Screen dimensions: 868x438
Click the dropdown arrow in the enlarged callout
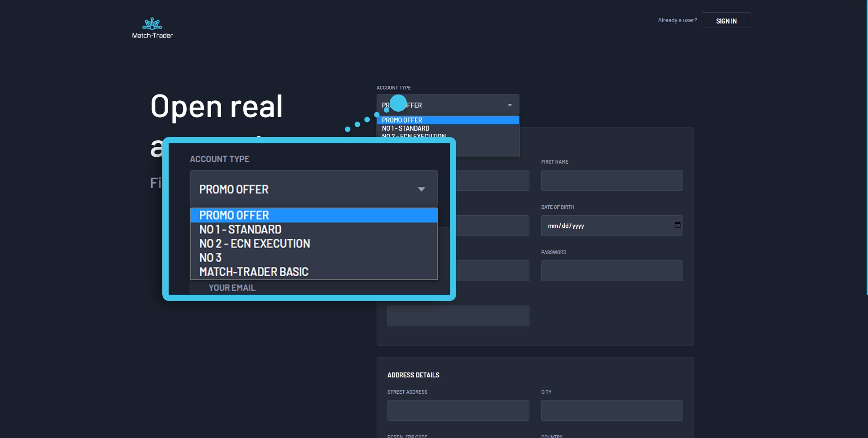421,189
